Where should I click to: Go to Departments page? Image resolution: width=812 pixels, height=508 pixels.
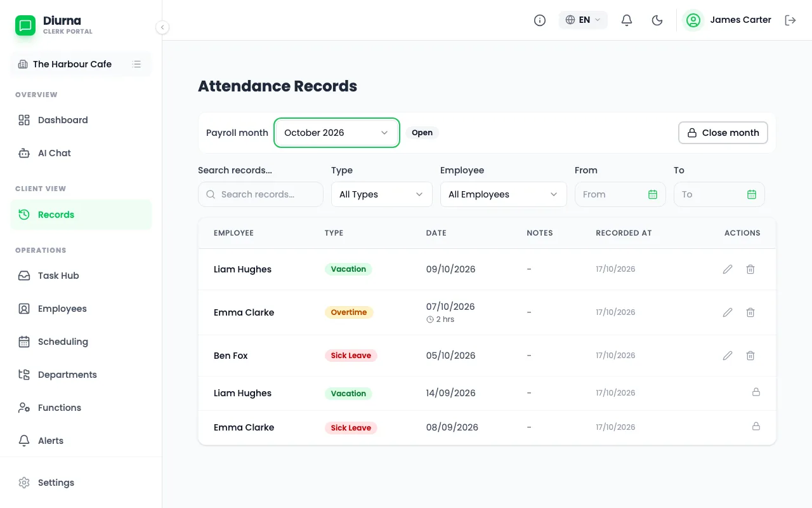click(x=81, y=375)
